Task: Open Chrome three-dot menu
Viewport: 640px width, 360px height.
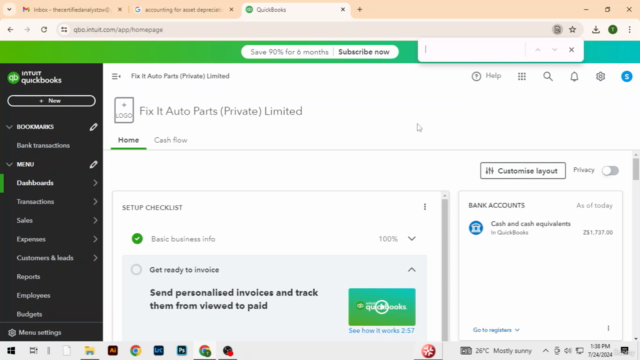Action: (x=630, y=29)
